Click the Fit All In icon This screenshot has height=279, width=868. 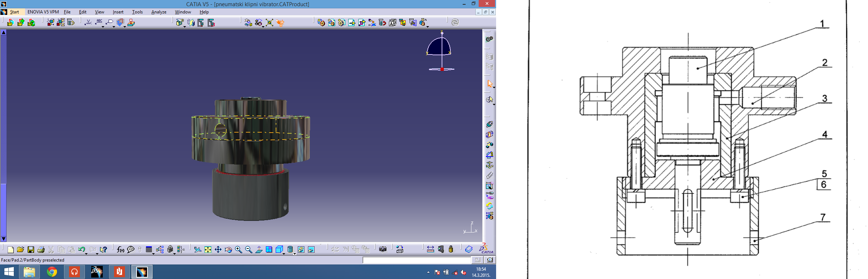pos(208,250)
